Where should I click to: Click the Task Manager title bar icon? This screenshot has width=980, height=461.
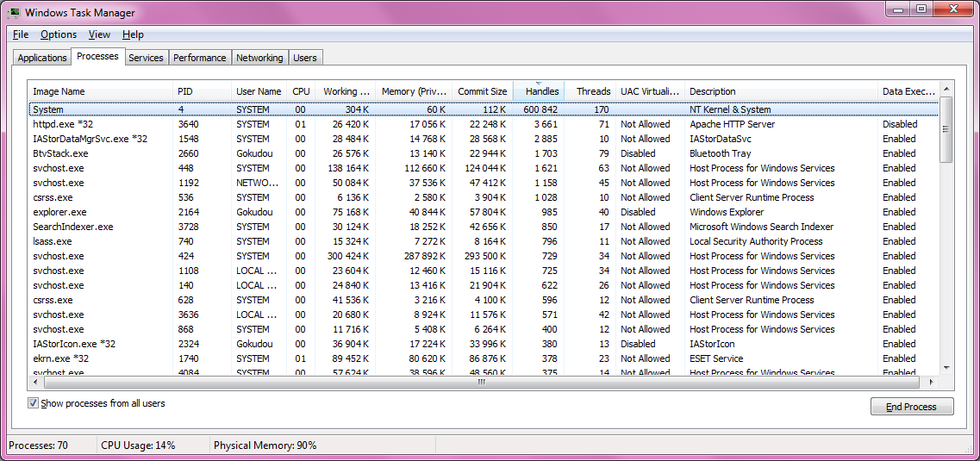click(14, 12)
